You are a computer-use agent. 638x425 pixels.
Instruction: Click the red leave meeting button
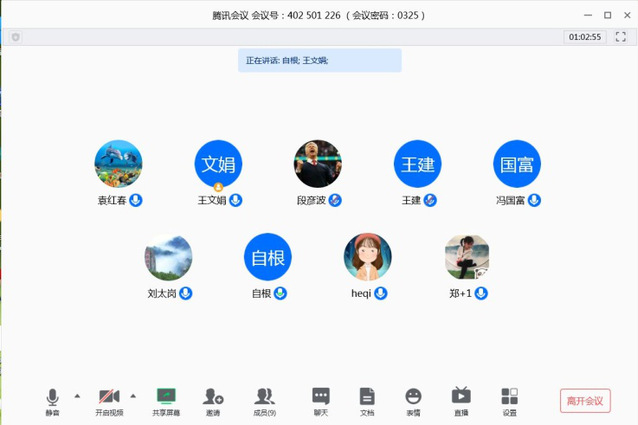(585, 401)
